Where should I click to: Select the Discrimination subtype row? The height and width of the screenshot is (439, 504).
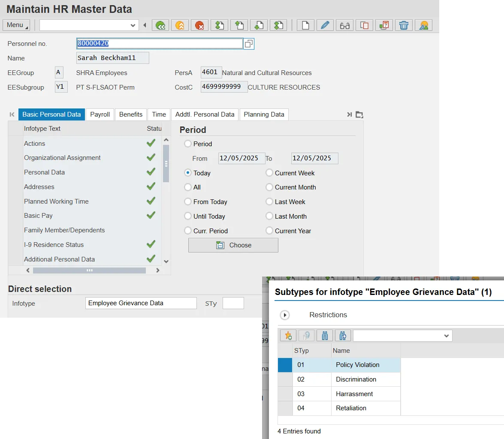pos(356,379)
